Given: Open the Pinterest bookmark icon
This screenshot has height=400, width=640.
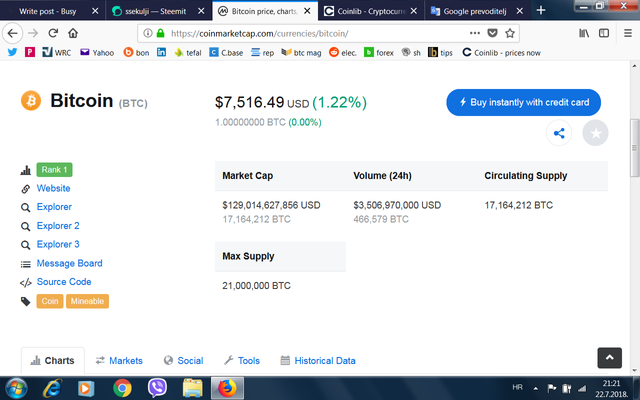Looking at the screenshot, I should [x=30, y=52].
